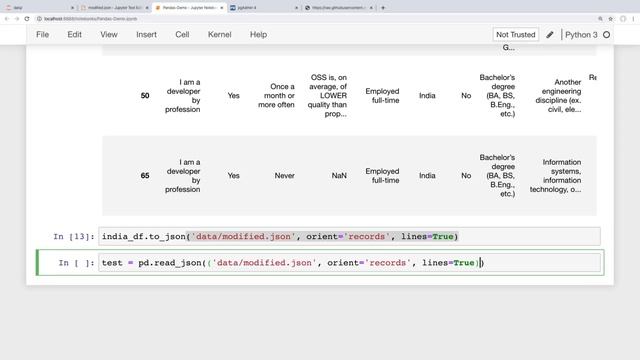Click 'I am a developer by profession' in row 65

click(183, 176)
